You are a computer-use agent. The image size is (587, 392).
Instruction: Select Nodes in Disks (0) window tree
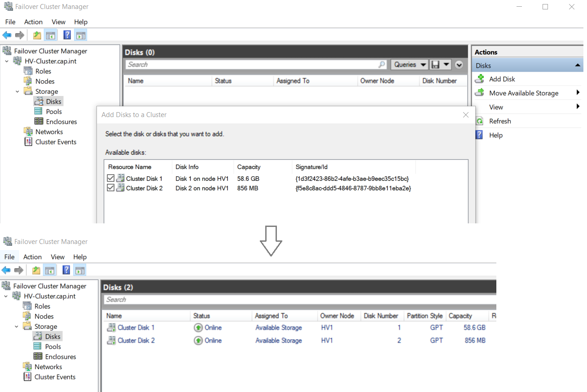tap(45, 81)
